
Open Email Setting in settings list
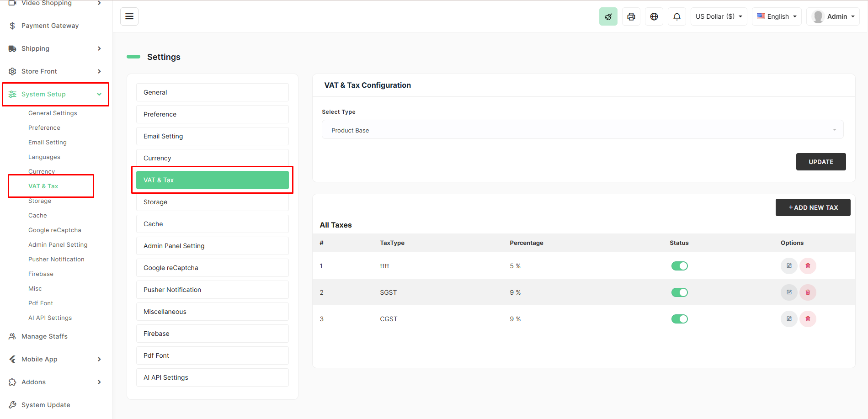point(212,136)
